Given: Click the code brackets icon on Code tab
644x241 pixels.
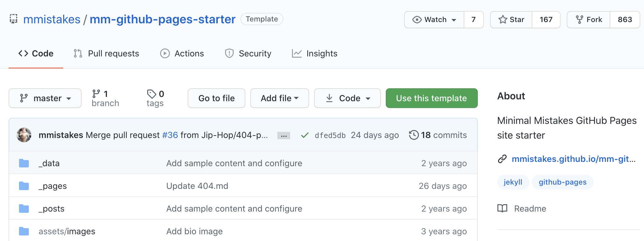Looking at the screenshot, I should click(23, 53).
